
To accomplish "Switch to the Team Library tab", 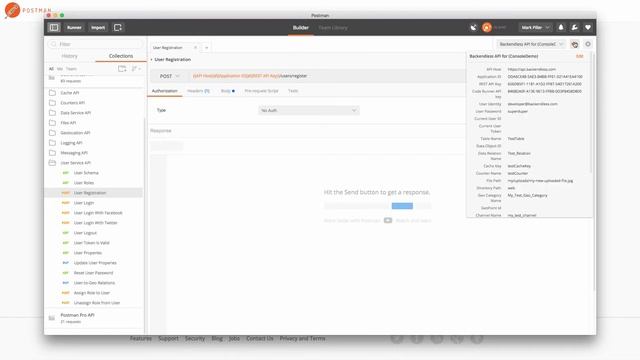I will (333, 28).
